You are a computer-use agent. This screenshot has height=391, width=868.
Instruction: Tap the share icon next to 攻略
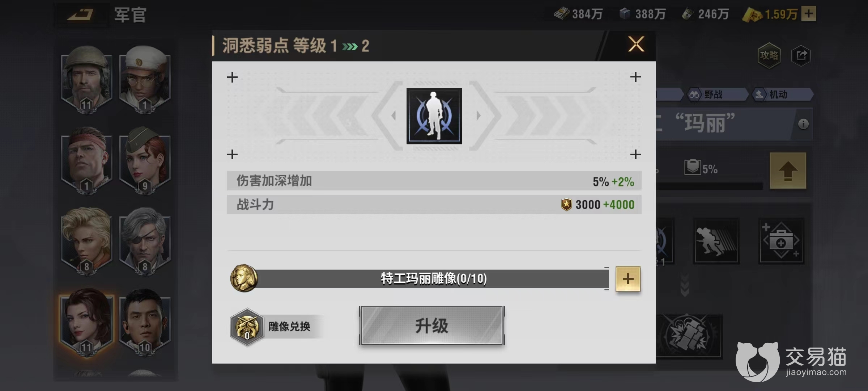point(801,55)
